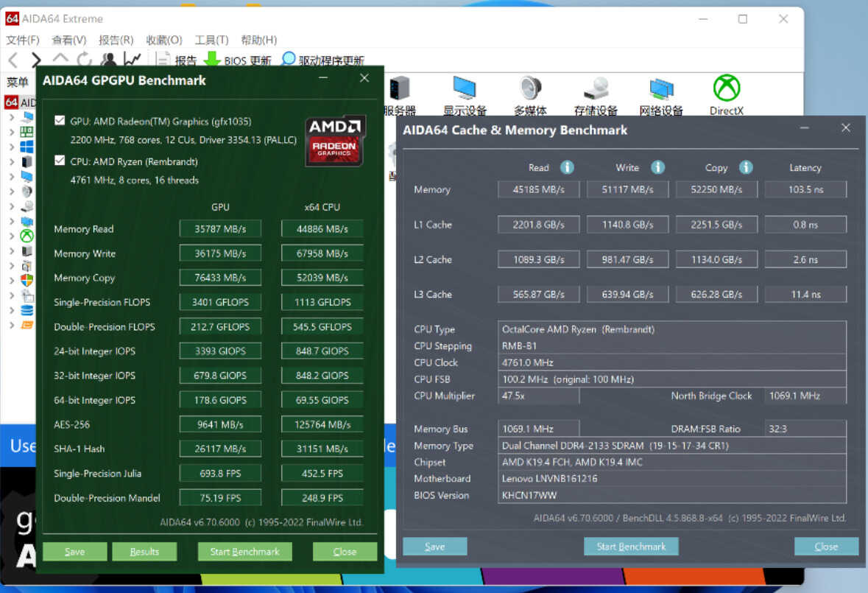868x593 pixels.
Task: Open the 报告 report toolbar button
Action: pyautogui.click(x=177, y=59)
